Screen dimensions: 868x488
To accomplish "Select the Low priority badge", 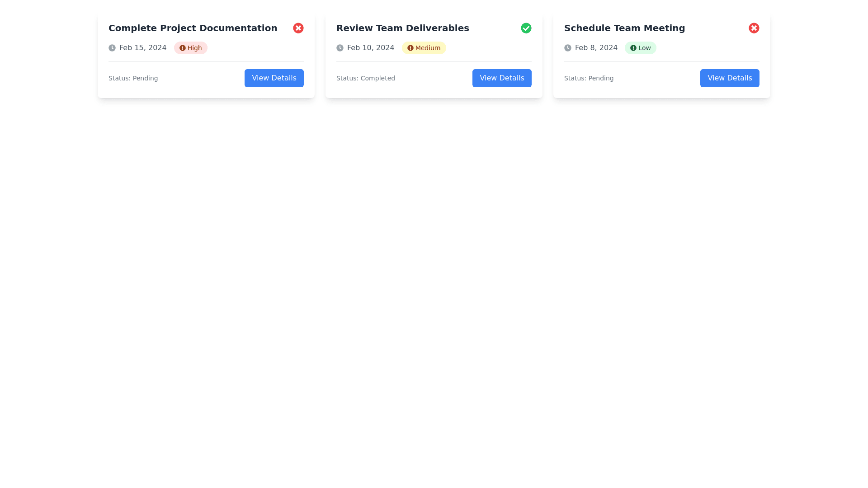I will pos(641,48).
